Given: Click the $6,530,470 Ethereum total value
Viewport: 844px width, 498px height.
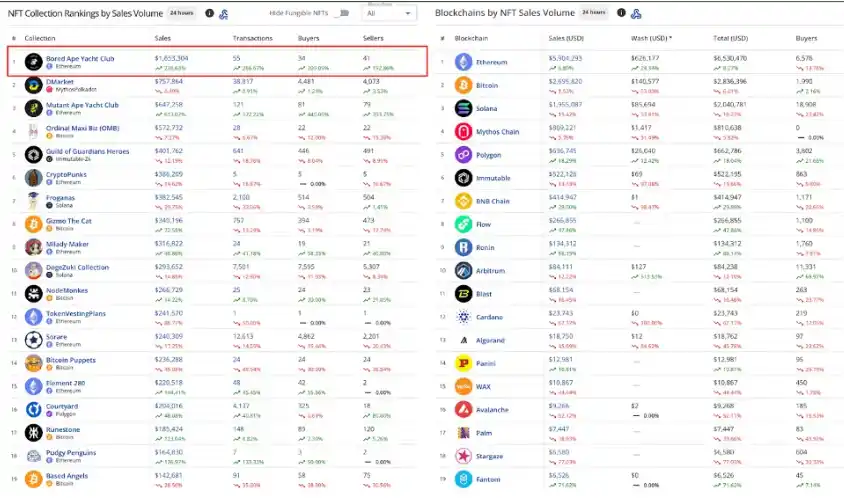Looking at the screenshot, I should point(730,58).
